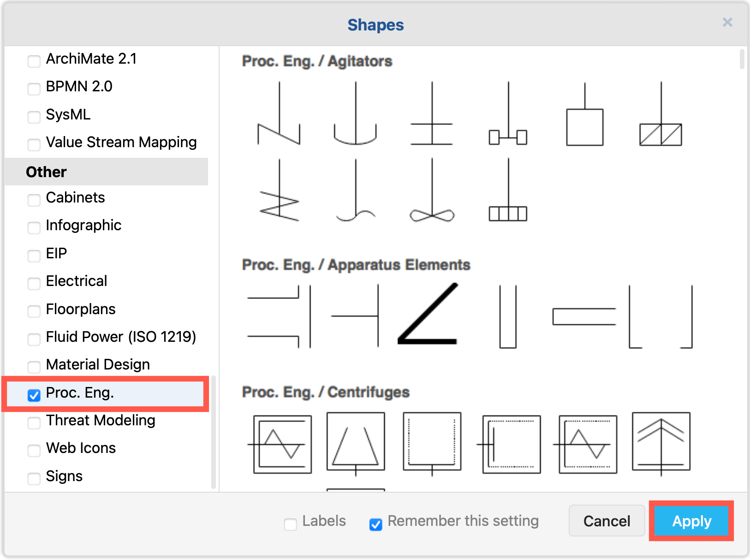Disable Remember this setting
This screenshot has height=560, width=750.
pyautogui.click(x=375, y=524)
